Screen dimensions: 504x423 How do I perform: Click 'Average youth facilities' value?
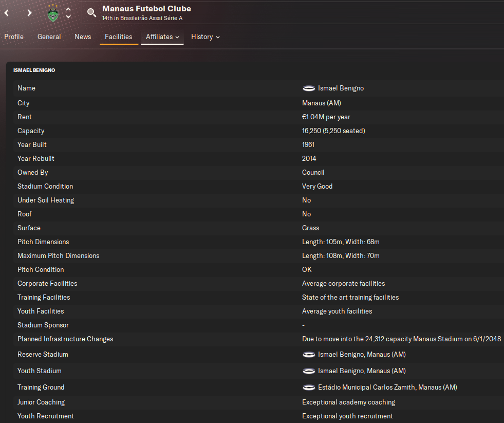tap(337, 311)
